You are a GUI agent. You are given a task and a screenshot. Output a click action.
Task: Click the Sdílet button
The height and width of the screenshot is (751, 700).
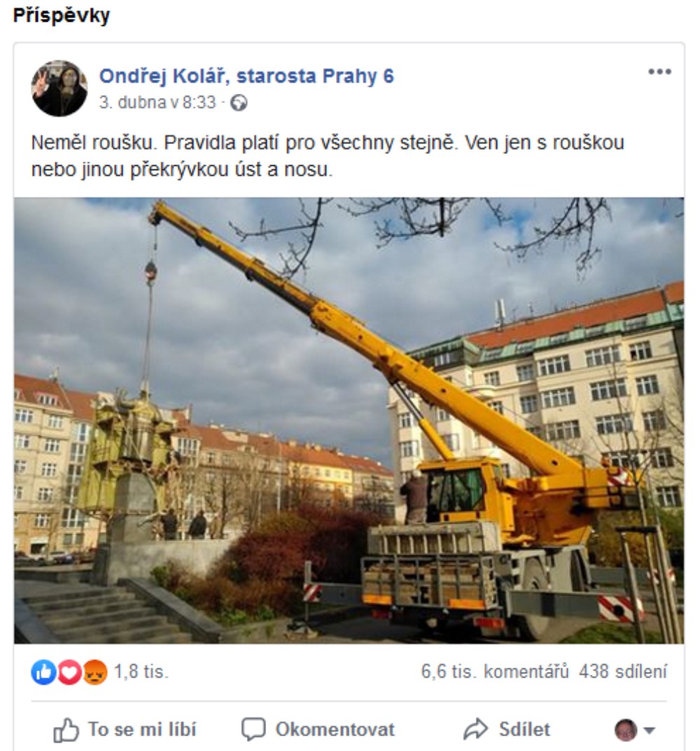click(506, 730)
